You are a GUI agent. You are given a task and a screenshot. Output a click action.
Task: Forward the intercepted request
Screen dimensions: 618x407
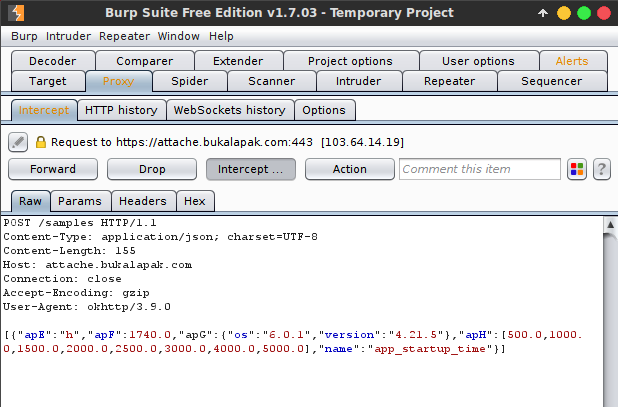[x=53, y=169]
